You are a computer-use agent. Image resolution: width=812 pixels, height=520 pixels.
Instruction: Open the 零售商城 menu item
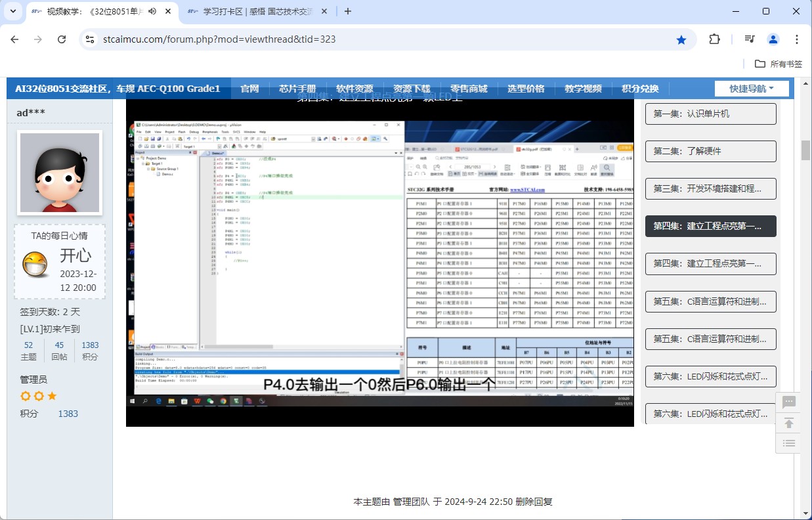coord(469,89)
